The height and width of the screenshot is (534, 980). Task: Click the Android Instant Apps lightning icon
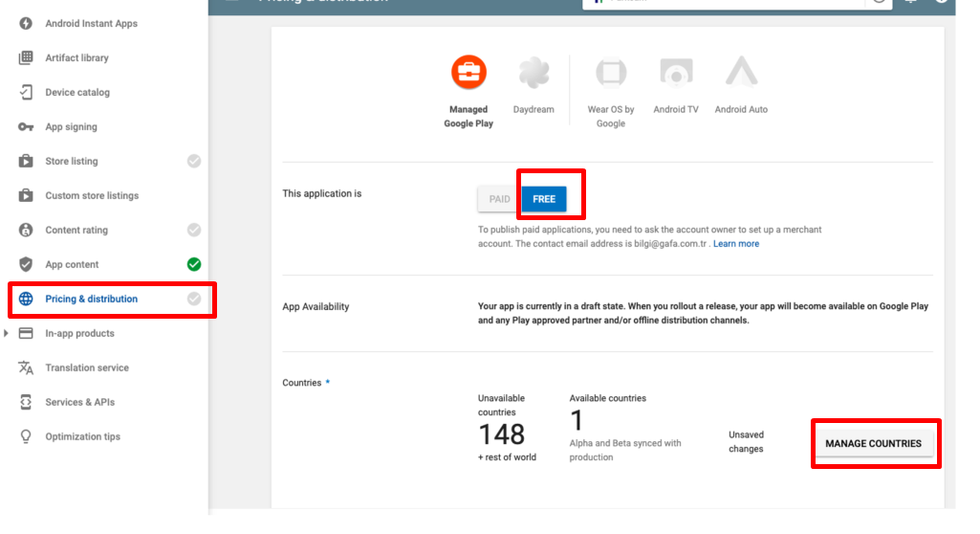coord(26,23)
